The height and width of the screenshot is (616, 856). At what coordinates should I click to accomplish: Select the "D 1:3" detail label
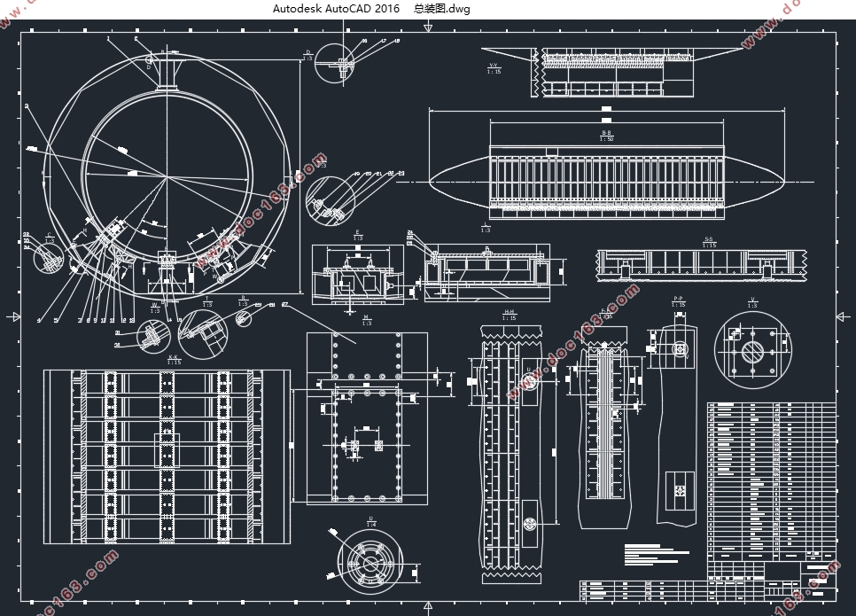(307, 55)
